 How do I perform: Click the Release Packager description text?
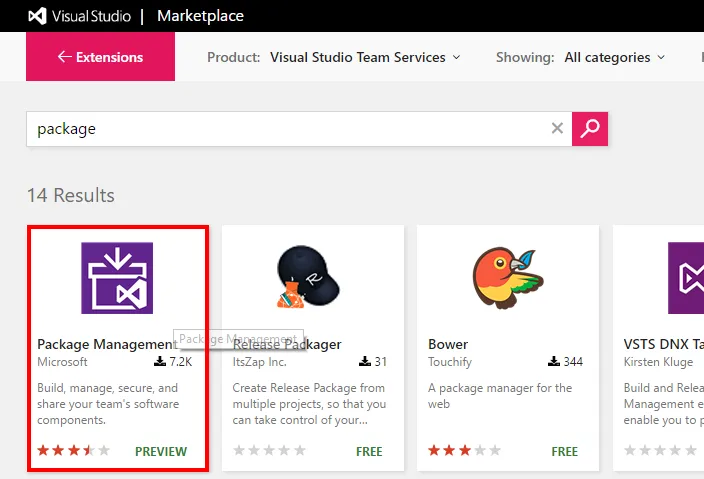(x=309, y=404)
